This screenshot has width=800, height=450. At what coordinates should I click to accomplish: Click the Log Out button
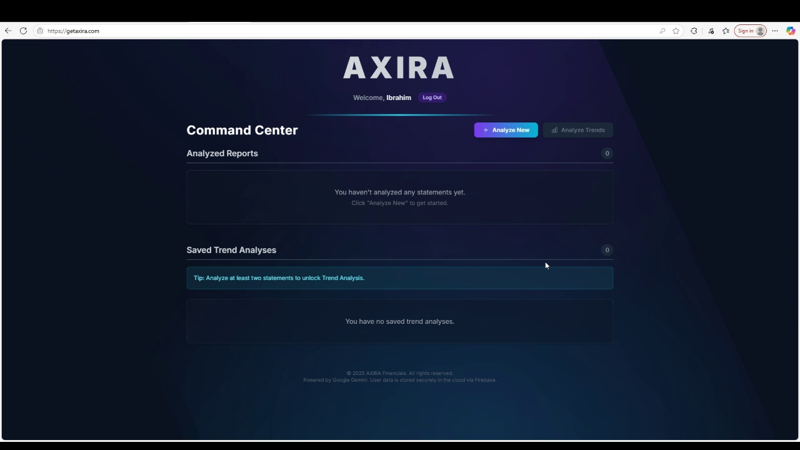(432, 97)
